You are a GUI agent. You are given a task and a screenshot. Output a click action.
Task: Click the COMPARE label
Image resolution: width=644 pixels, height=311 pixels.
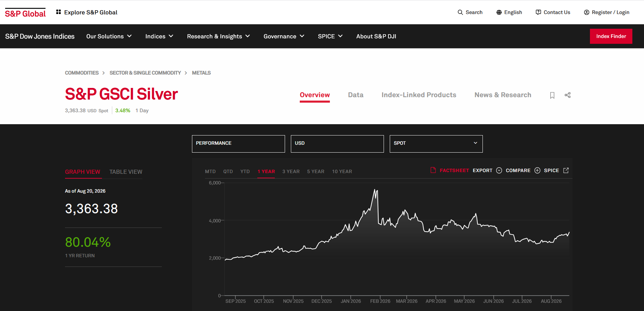point(518,170)
